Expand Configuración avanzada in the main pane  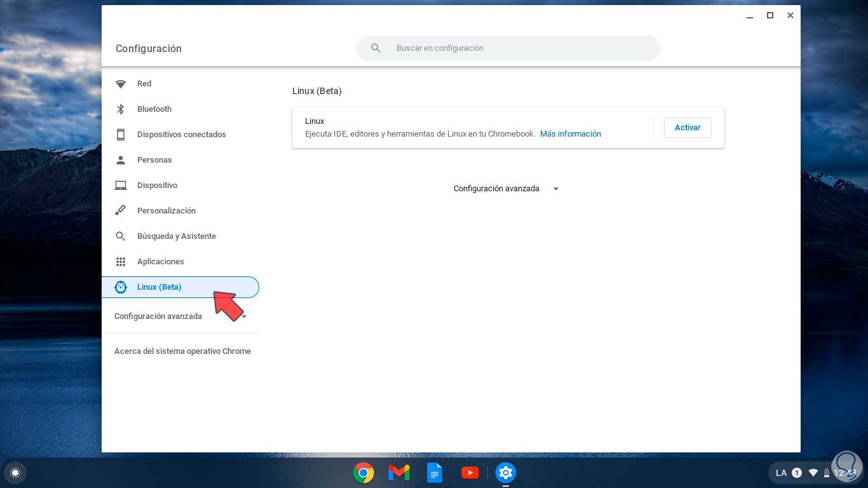tap(506, 189)
